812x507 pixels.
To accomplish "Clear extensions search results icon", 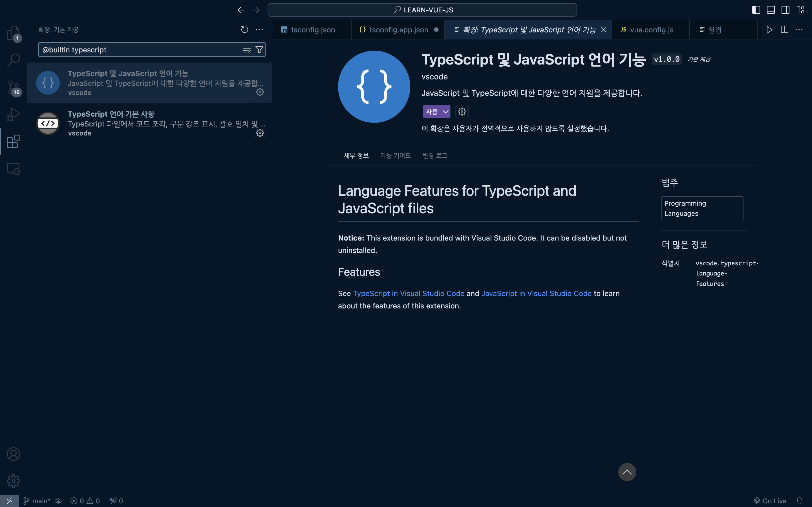I will point(247,50).
